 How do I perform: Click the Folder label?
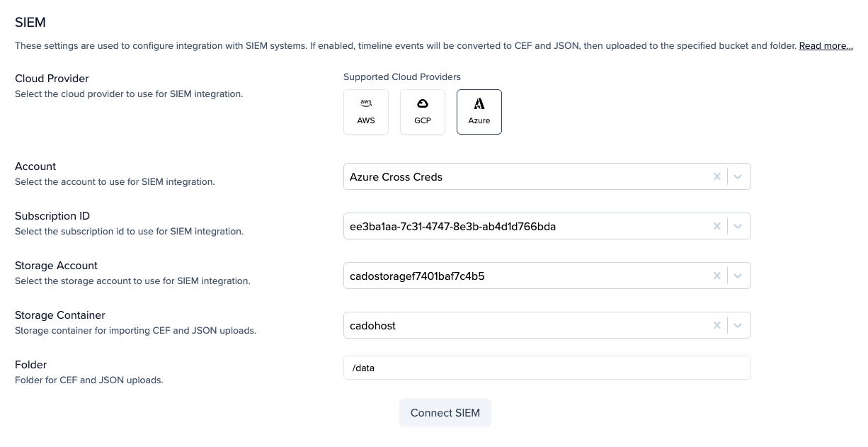[x=30, y=365]
